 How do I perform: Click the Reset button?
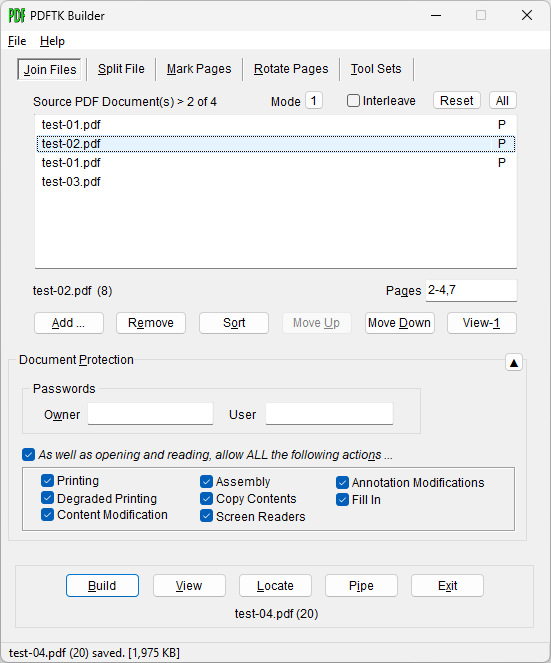coord(456,101)
